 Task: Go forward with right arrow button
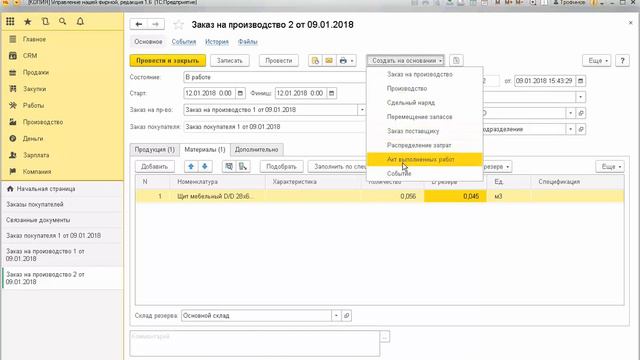pos(156,24)
